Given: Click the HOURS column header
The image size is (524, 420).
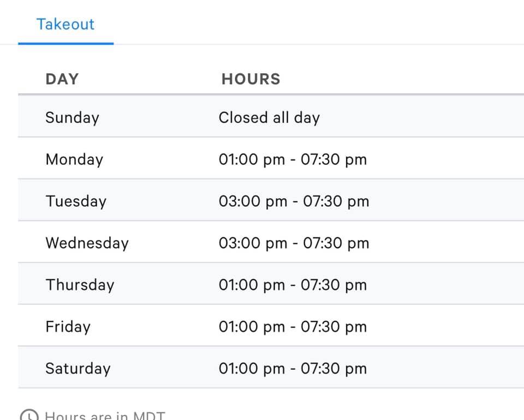Looking at the screenshot, I should point(251,79).
